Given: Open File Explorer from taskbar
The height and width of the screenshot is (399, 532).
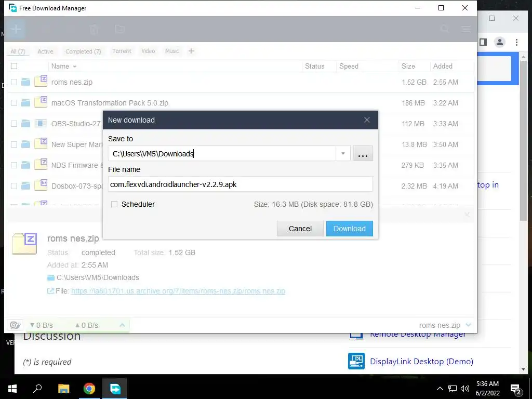Looking at the screenshot, I should point(63,389).
